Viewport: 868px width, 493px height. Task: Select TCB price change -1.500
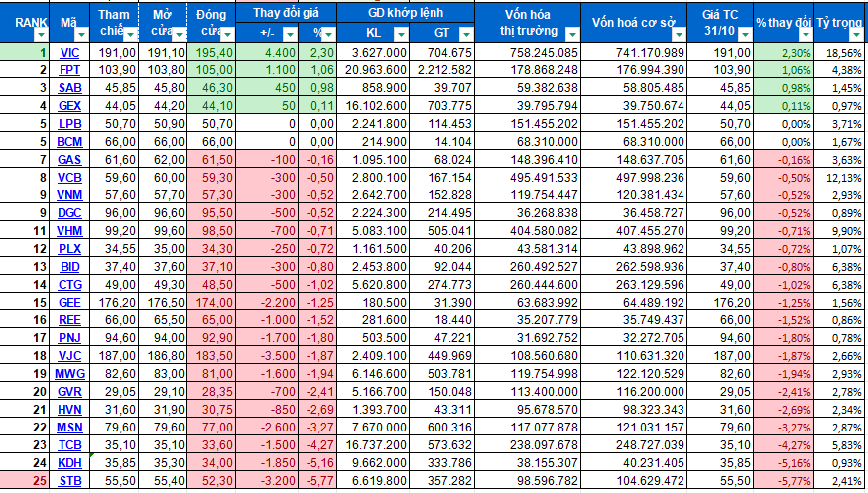pyautogui.click(x=267, y=444)
